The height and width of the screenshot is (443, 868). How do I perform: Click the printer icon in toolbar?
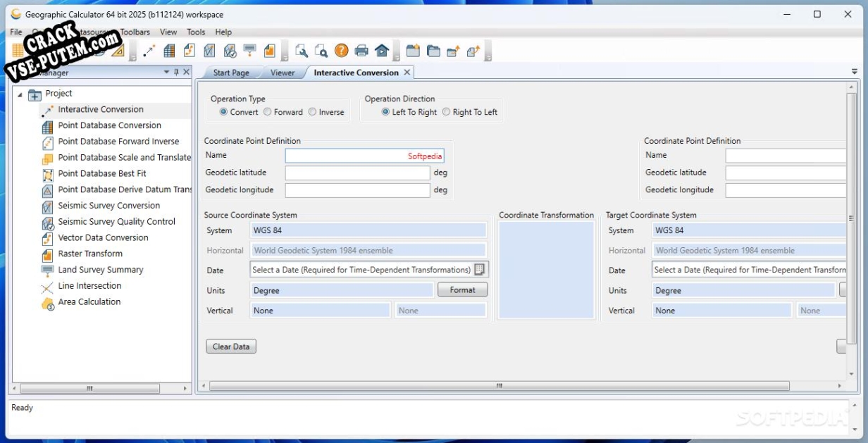click(361, 50)
